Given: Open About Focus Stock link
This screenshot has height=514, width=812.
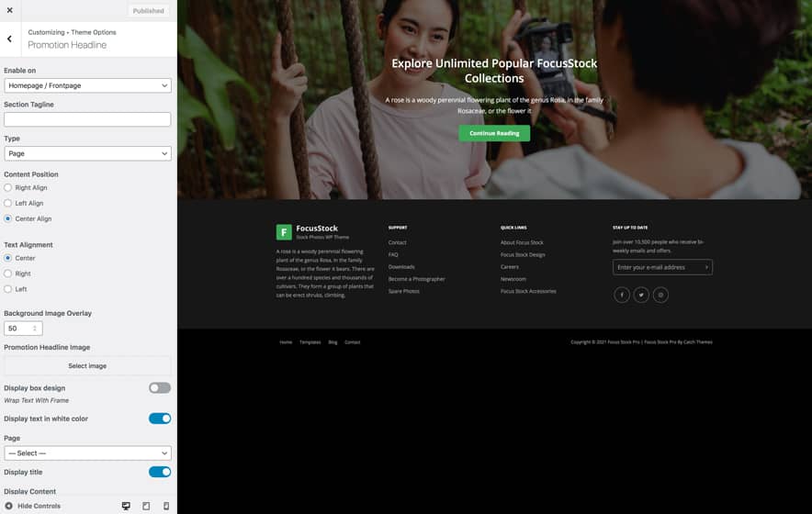Looking at the screenshot, I should coord(522,242).
